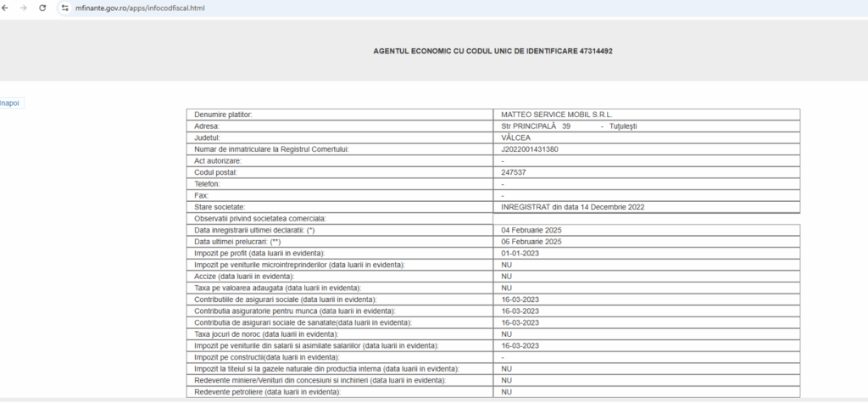Click 'Data ultimei prelucrari: (**)' label
Viewport: 868px width, 403px height.
(239, 243)
